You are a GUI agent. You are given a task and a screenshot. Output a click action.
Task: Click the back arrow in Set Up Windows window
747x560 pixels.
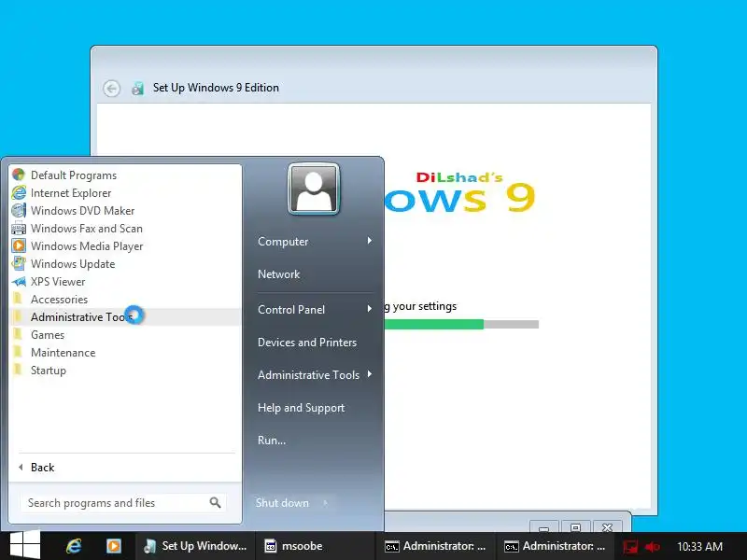[x=111, y=88]
